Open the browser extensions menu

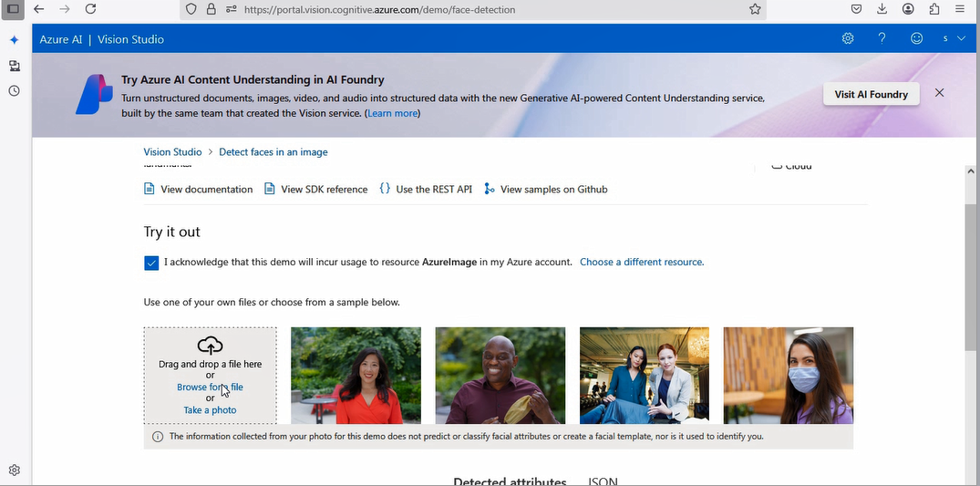pyautogui.click(x=934, y=9)
